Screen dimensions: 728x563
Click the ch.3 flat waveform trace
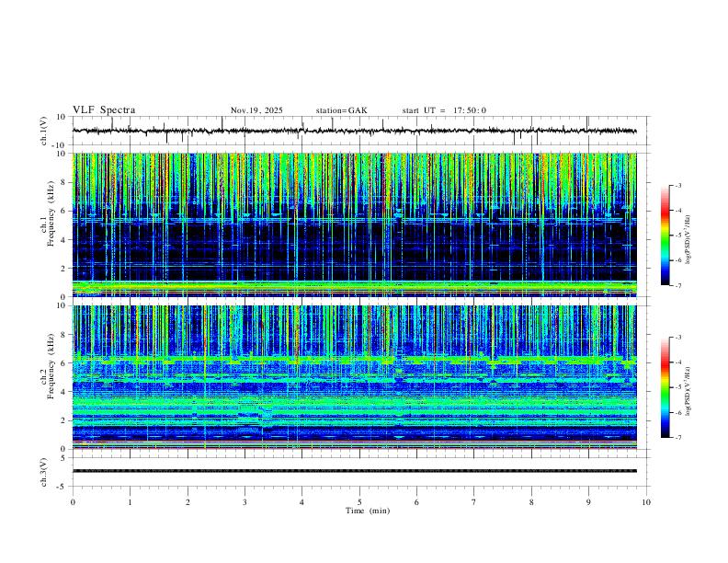pyautogui.click(x=355, y=471)
